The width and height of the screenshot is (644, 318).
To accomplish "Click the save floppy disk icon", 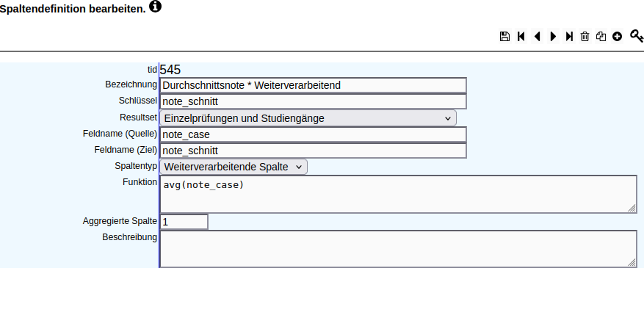I will tap(504, 36).
